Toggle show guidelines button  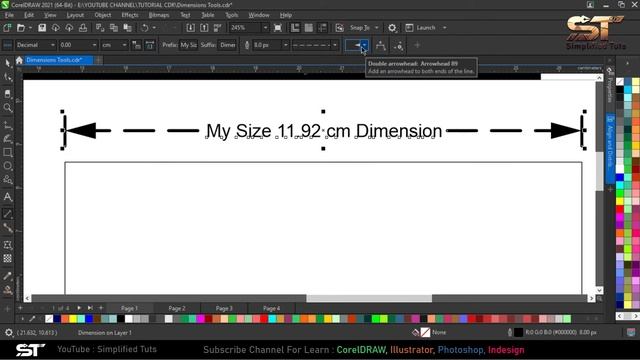pos(322,28)
